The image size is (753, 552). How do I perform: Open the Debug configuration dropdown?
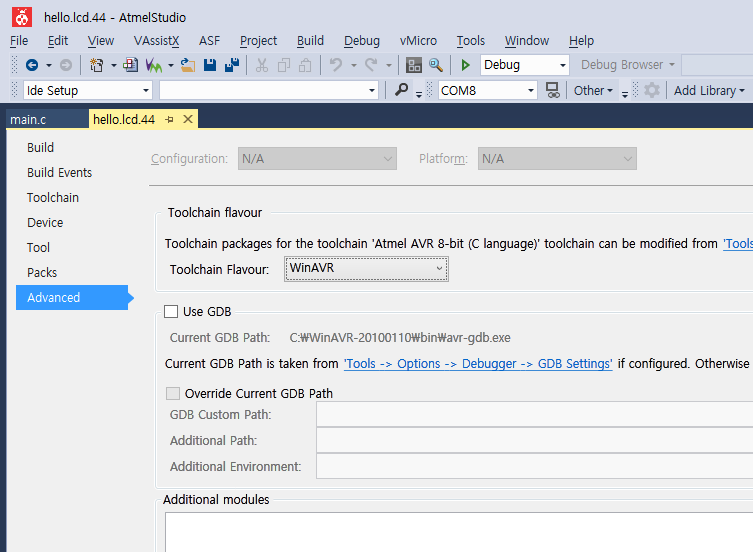click(x=525, y=65)
